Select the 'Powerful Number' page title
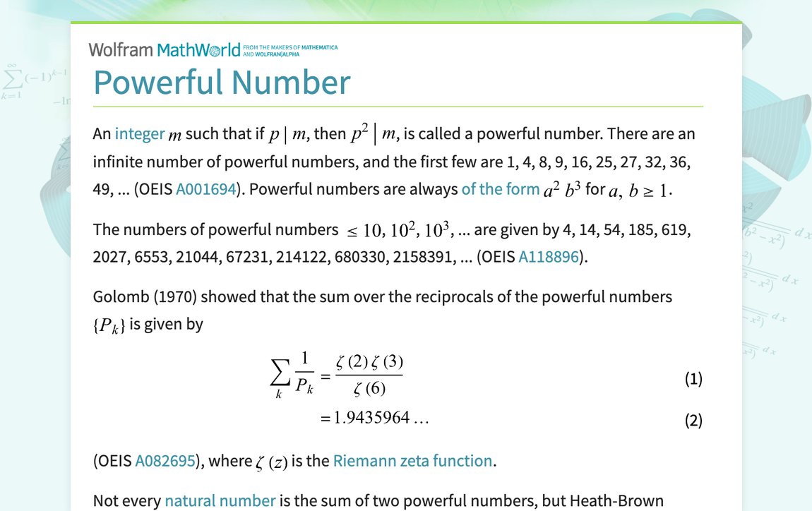The image size is (812, 511). point(221,83)
